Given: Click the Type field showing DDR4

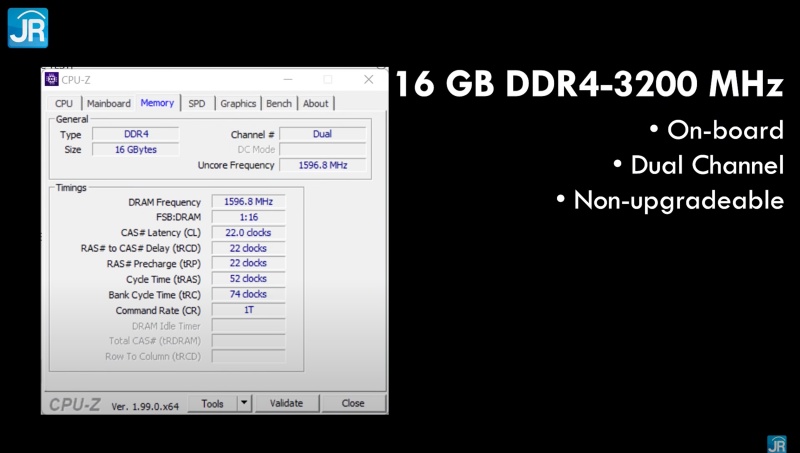Looking at the screenshot, I should click(135, 134).
